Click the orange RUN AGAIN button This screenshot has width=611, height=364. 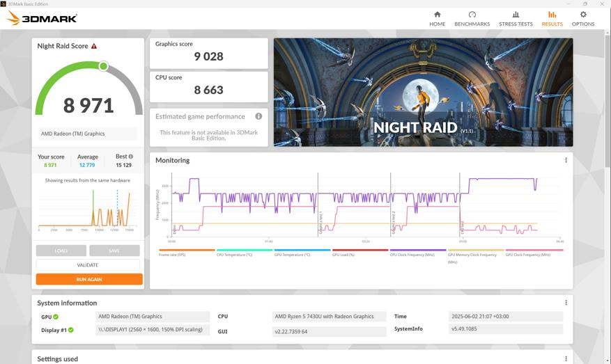click(x=89, y=279)
